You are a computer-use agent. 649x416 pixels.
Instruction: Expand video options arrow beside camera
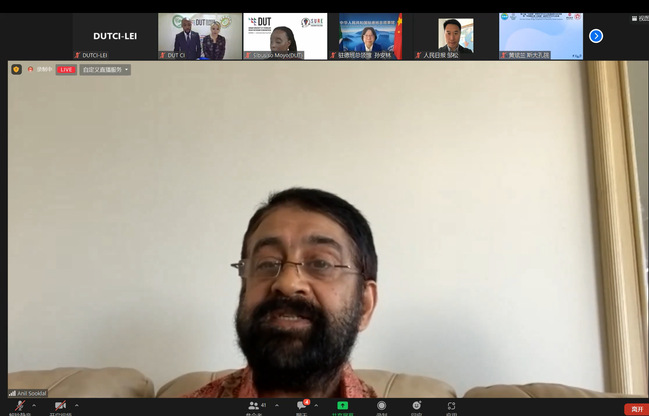(x=77, y=405)
